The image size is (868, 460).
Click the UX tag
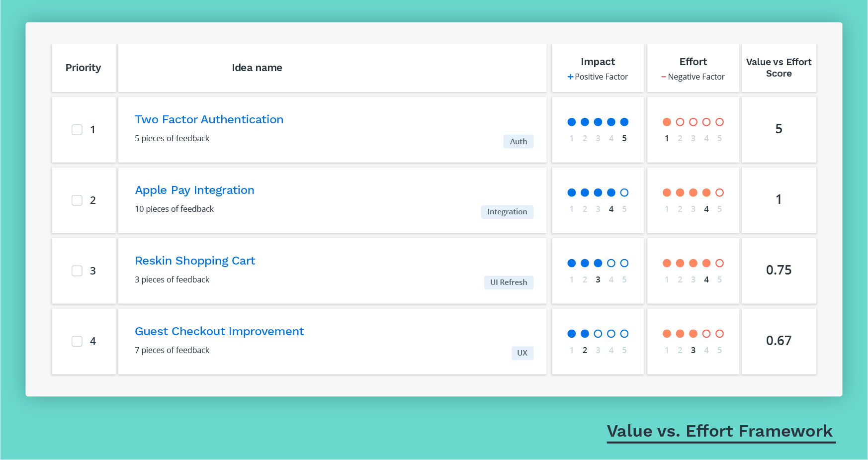[x=522, y=353]
